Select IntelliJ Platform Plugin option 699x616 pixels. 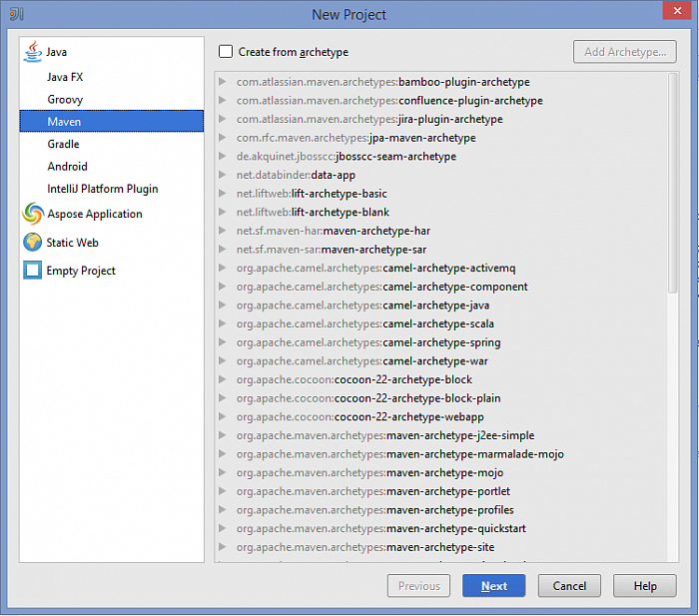coord(102,189)
